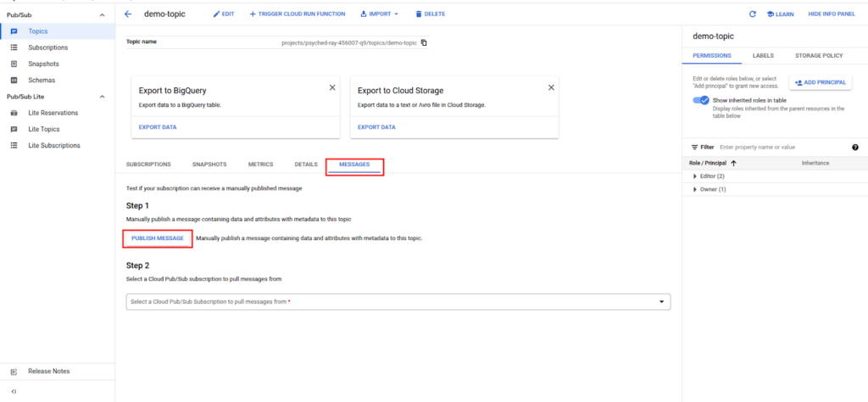The width and height of the screenshot is (868, 402).
Task: Collapse the Pub/Sub sidebar section
Action: pos(102,15)
